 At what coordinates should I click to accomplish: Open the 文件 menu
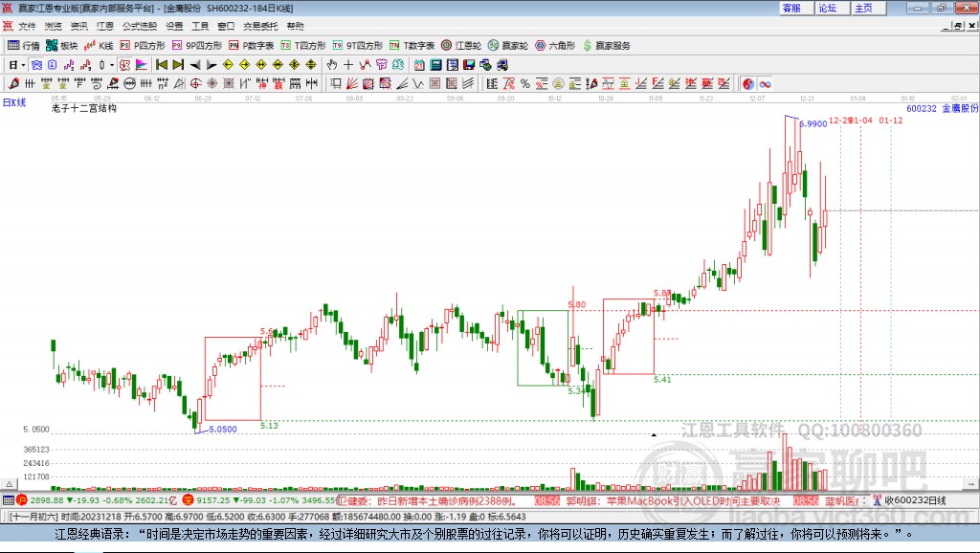coord(27,26)
